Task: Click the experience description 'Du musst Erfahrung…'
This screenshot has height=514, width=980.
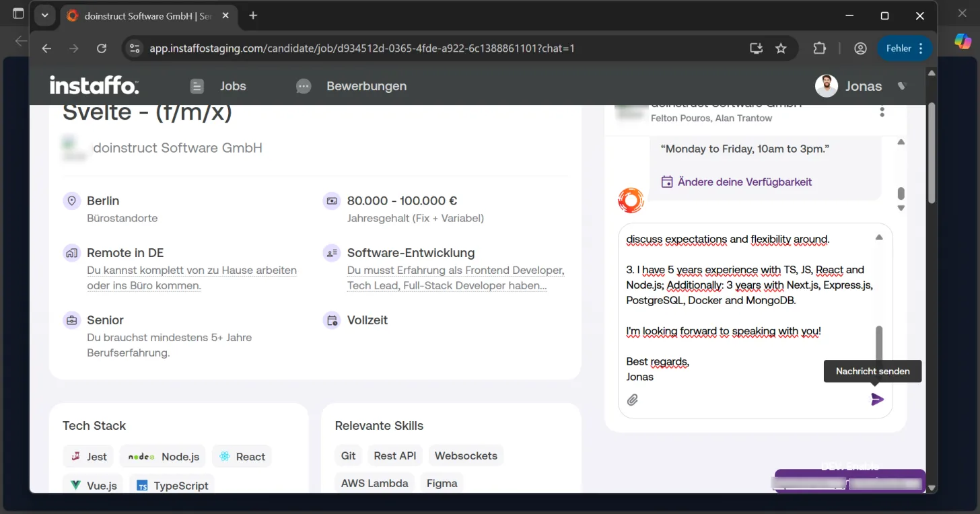Action: 456,278
